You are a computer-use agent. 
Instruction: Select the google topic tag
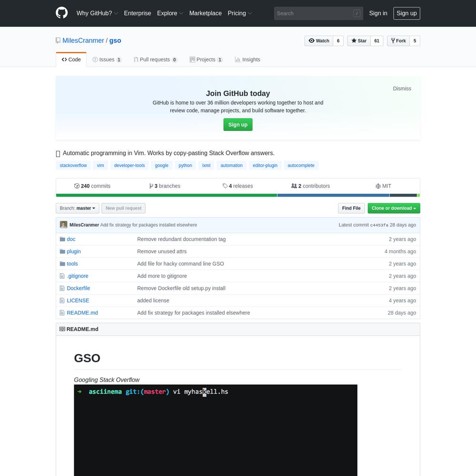(x=161, y=166)
